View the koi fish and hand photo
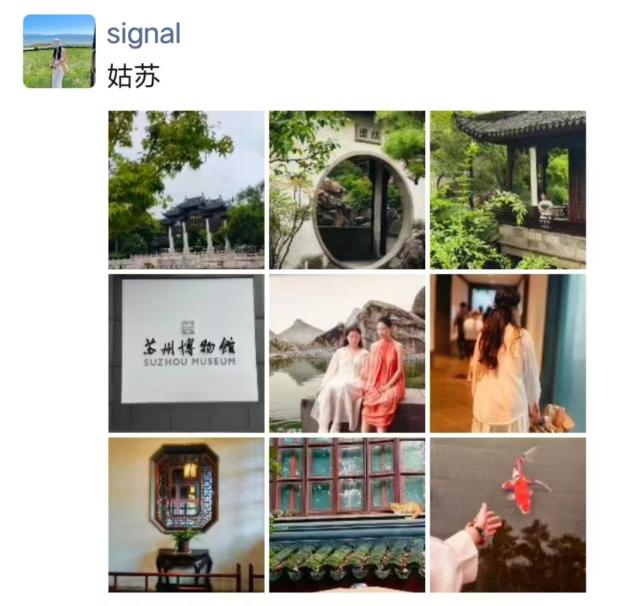629x606 pixels. 508,515
